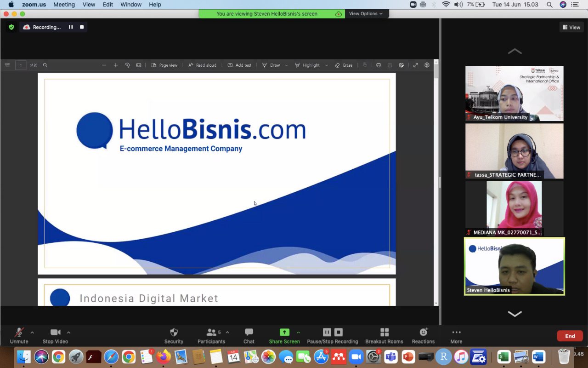Open Reactions
This screenshot has height=368, width=588.
pyautogui.click(x=423, y=336)
